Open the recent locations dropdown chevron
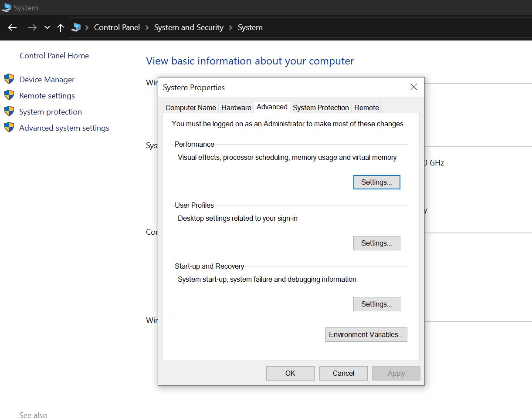The width and height of the screenshot is (532, 418). 47,27
